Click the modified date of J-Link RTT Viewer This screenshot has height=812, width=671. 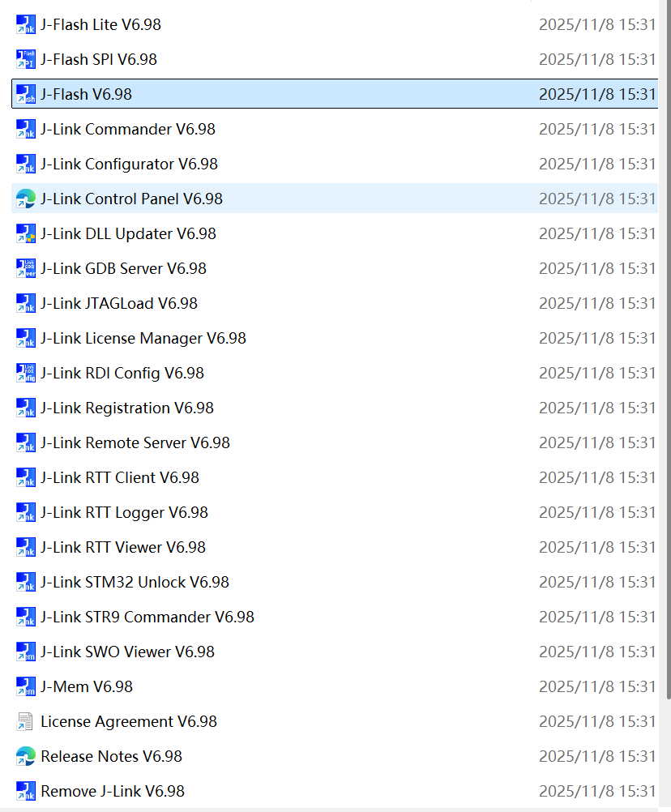tap(597, 547)
